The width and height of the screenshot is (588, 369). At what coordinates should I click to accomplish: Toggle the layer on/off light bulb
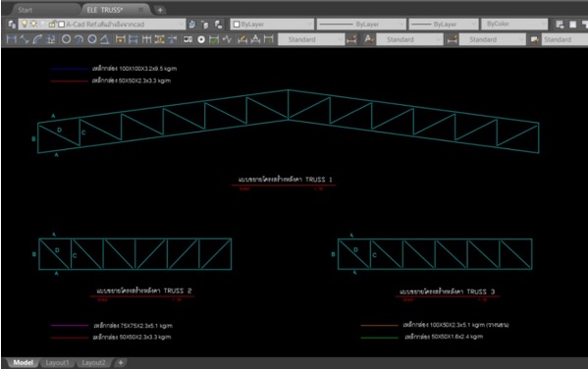click(x=25, y=24)
